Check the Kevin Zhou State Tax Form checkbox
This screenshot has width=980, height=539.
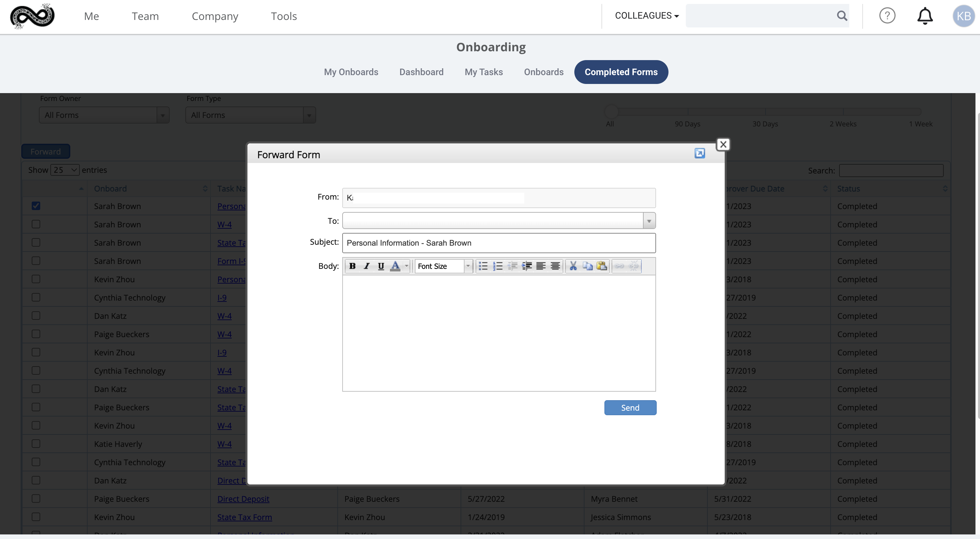click(36, 517)
